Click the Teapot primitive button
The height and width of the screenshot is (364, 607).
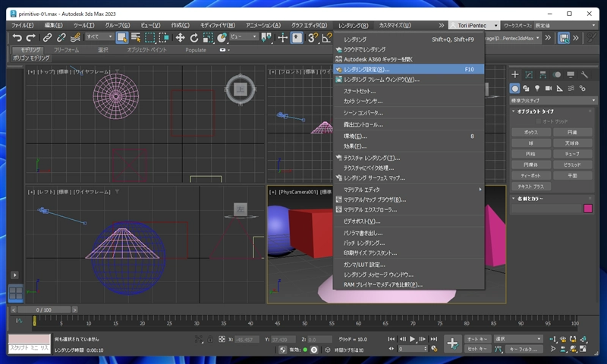tap(530, 176)
